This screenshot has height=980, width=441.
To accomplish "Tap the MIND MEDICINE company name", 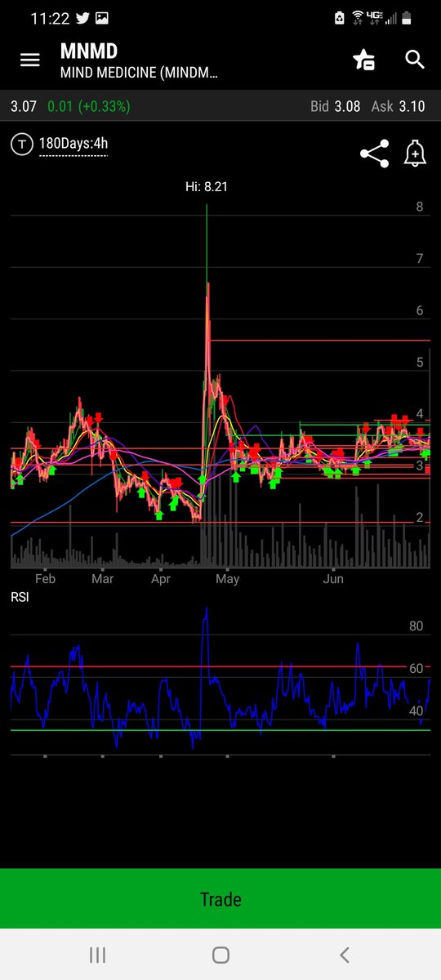I will 139,73.
